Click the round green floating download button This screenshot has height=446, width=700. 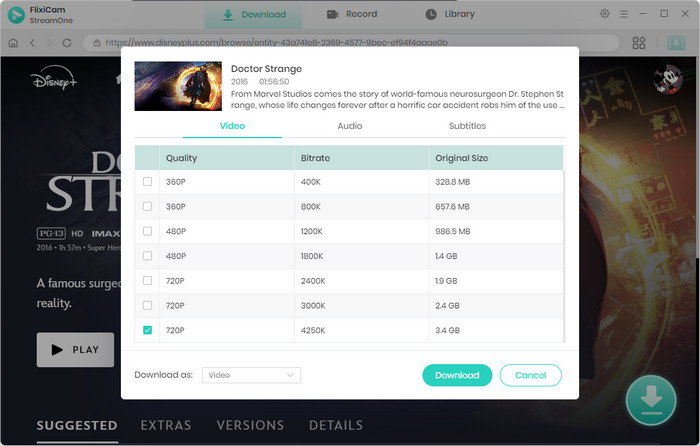(651, 400)
